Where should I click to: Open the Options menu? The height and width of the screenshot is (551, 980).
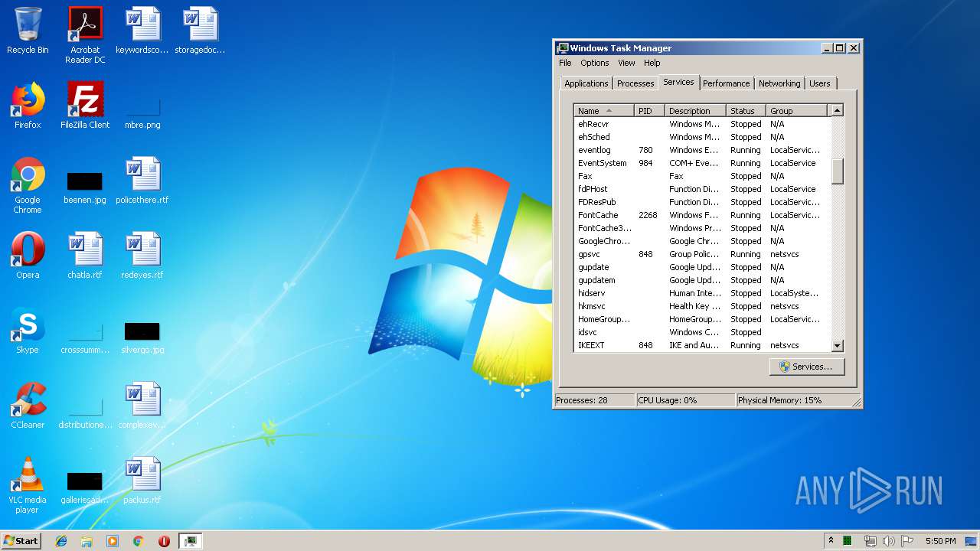point(594,63)
